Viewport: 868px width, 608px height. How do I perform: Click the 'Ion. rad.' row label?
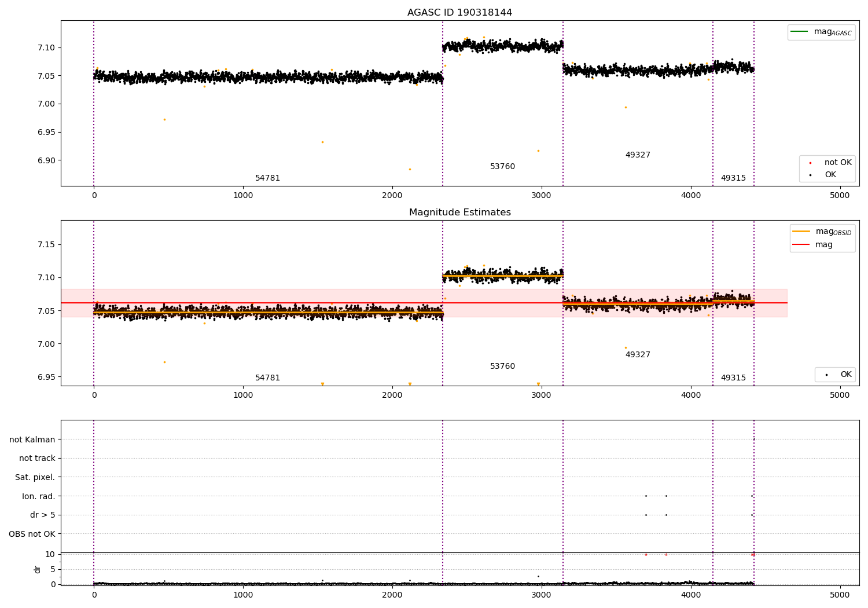(x=39, y=497)
